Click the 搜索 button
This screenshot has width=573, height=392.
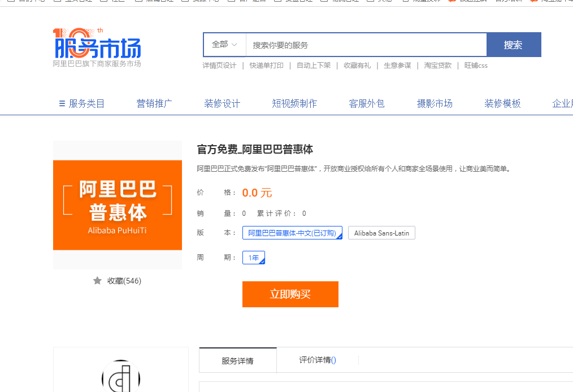(514, 45)
